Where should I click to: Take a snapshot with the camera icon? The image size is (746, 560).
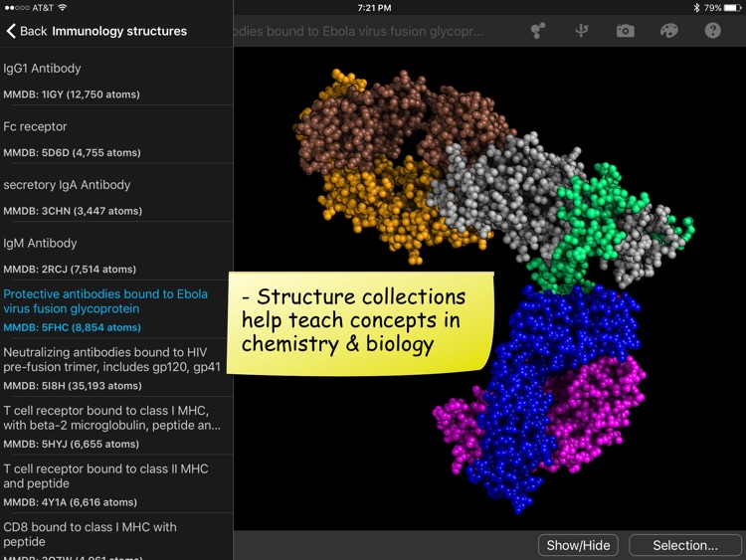[x=626, y=31]
